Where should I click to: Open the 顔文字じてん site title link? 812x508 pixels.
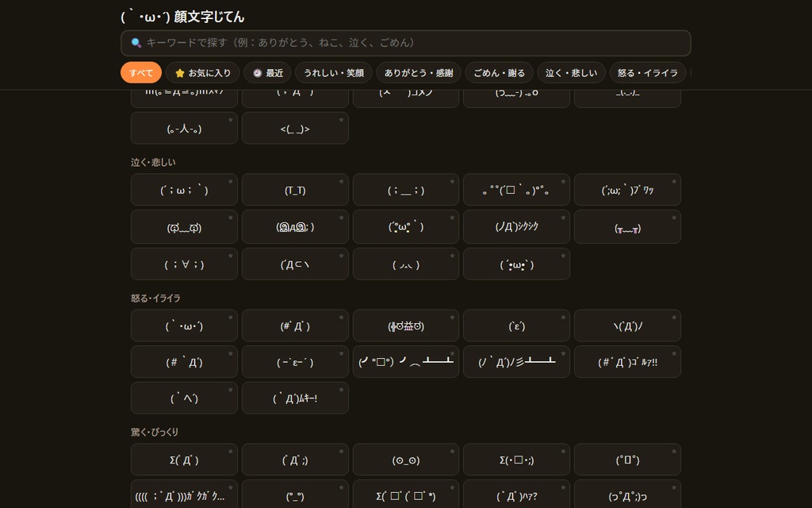click(x=182, y=17)
